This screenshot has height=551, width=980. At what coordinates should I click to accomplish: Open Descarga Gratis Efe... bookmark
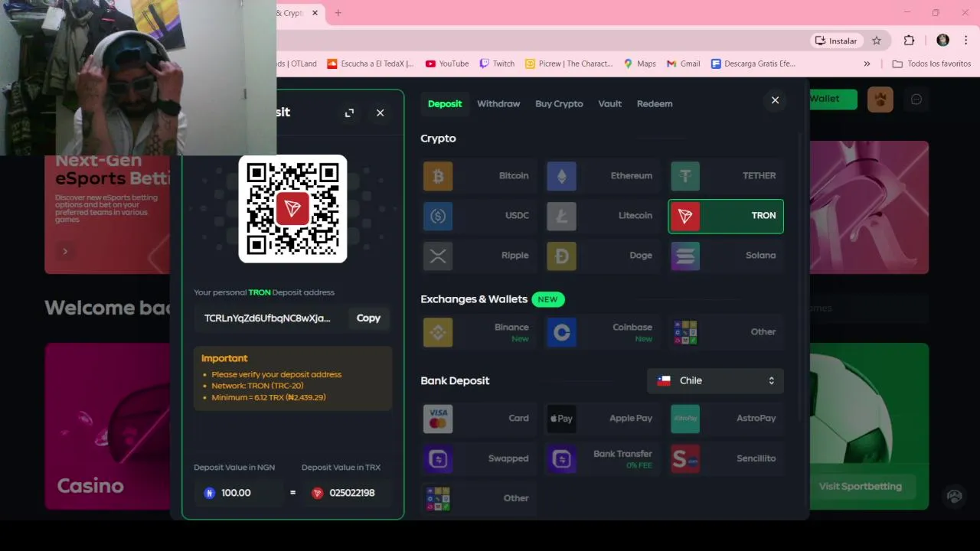pyautogui.click(x=753, y=64)
